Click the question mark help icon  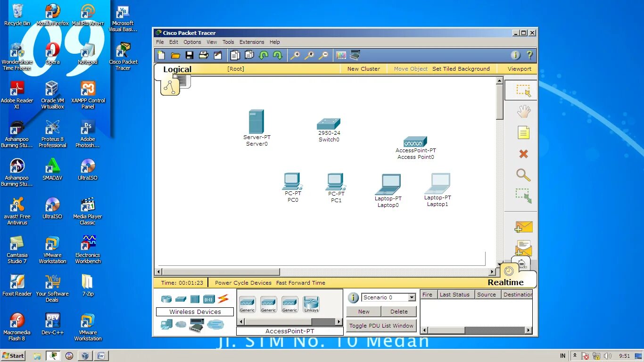[x=529, y=55]
